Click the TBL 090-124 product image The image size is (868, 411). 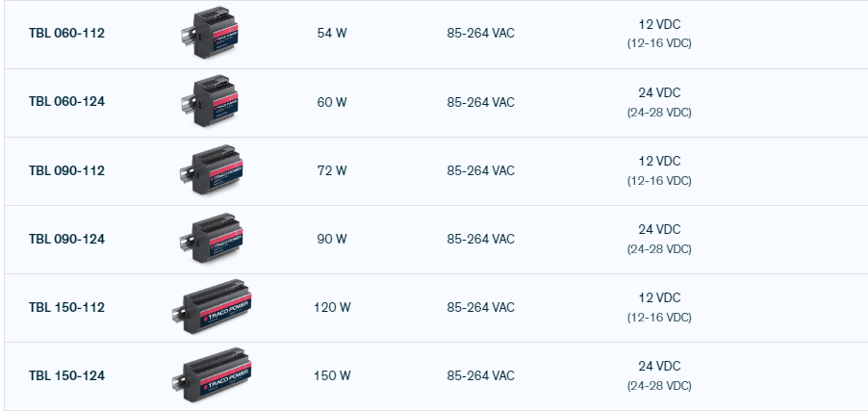pyautogui.click(x=211, y=239)
